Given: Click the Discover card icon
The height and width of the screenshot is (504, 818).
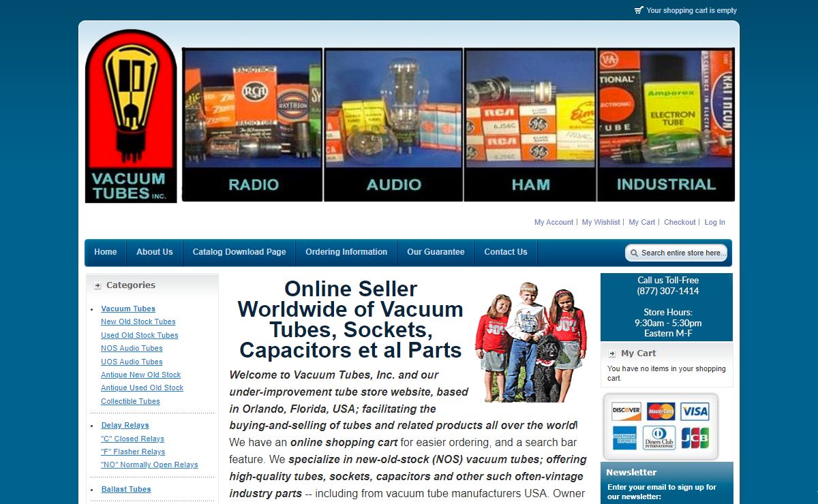Looking at the screenshot, I should click(626, 411).
